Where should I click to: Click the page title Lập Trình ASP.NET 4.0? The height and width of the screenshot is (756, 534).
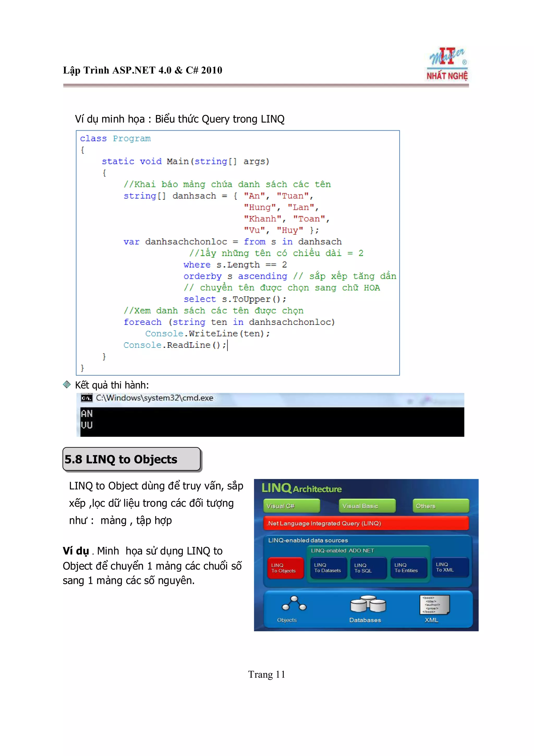[142, 70]
